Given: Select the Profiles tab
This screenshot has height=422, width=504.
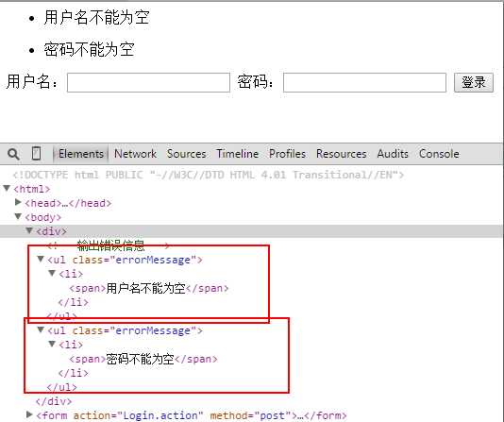Looking at the screenshot, I should click(287, 154).
